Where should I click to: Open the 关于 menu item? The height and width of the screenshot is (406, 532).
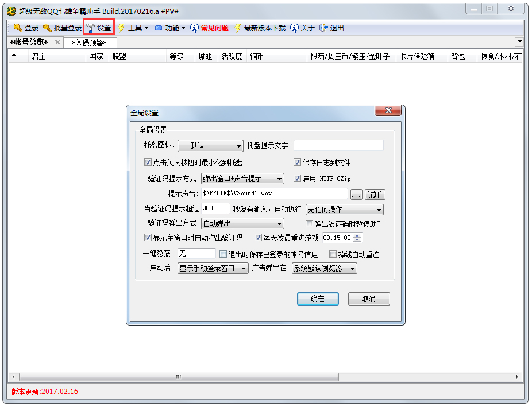[x=294, y=28]
